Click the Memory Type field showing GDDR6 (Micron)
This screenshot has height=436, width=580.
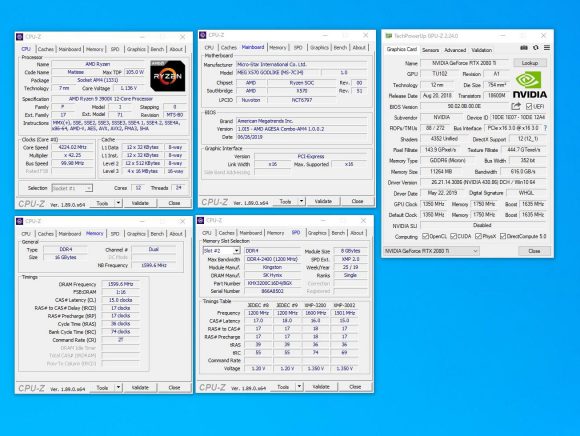coord(448,160)
